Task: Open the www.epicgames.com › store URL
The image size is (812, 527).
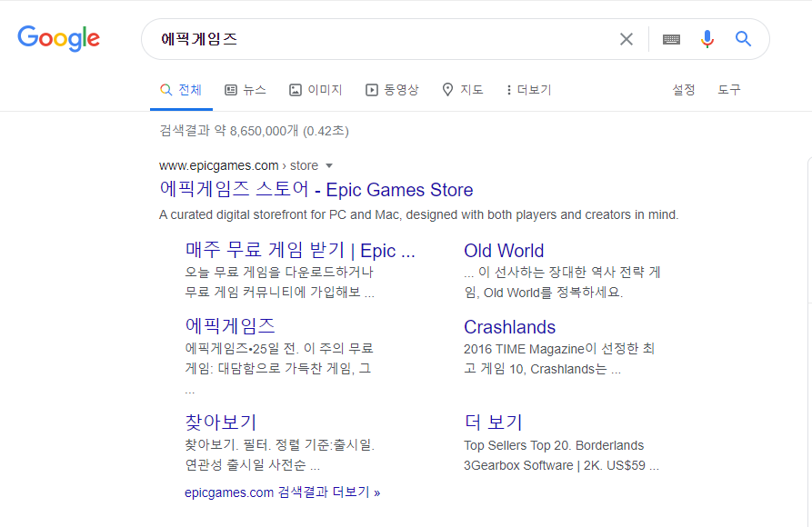Action: click(238, 165)
